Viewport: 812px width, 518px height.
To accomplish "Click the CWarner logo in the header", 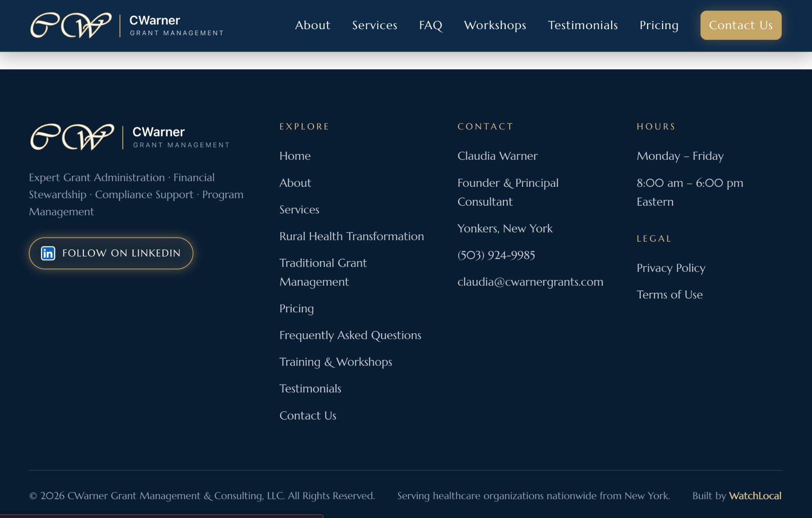I will pyautogui.click(x=127, y=25).
